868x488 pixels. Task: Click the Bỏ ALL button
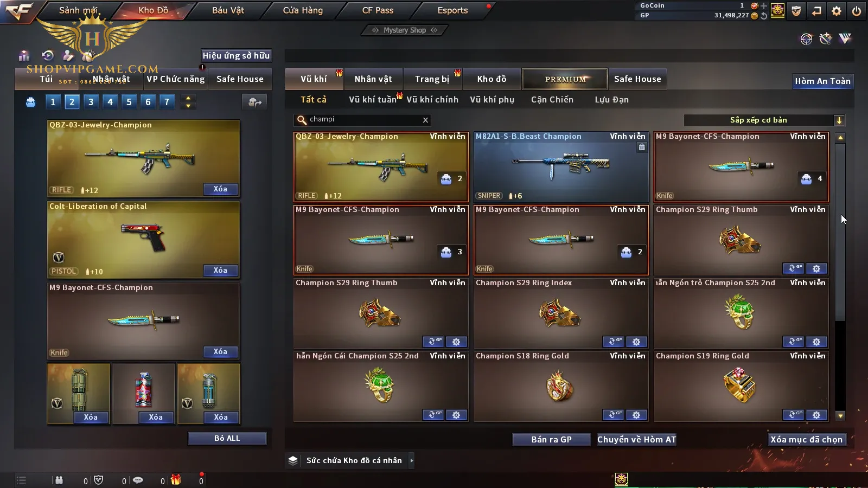coord(227,438)
